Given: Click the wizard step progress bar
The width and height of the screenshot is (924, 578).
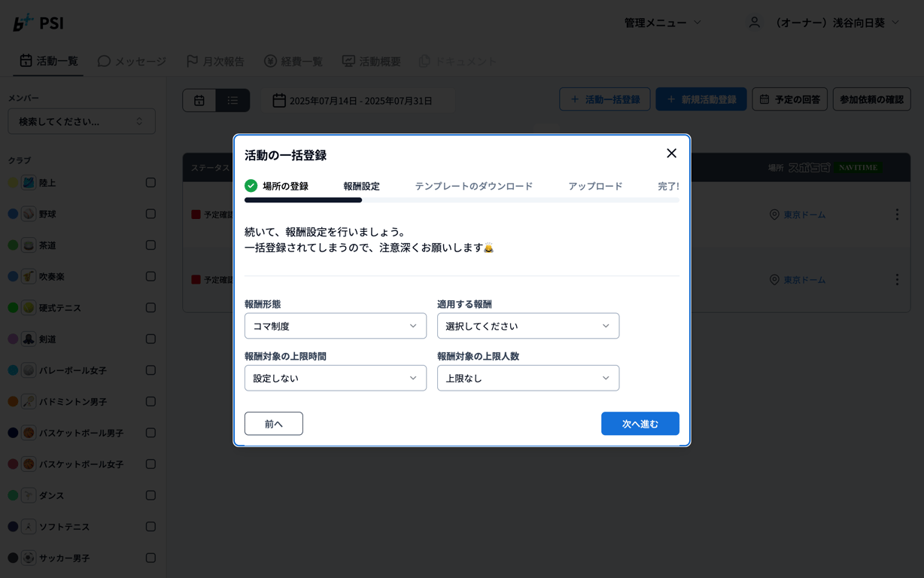Looking at the screenshot, I should [461, 200].
